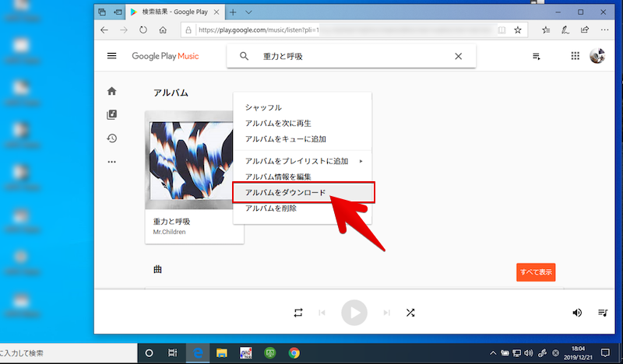Go to Home in sidebar
Screen dimensions: 623x364
click(x=111, y=91)
